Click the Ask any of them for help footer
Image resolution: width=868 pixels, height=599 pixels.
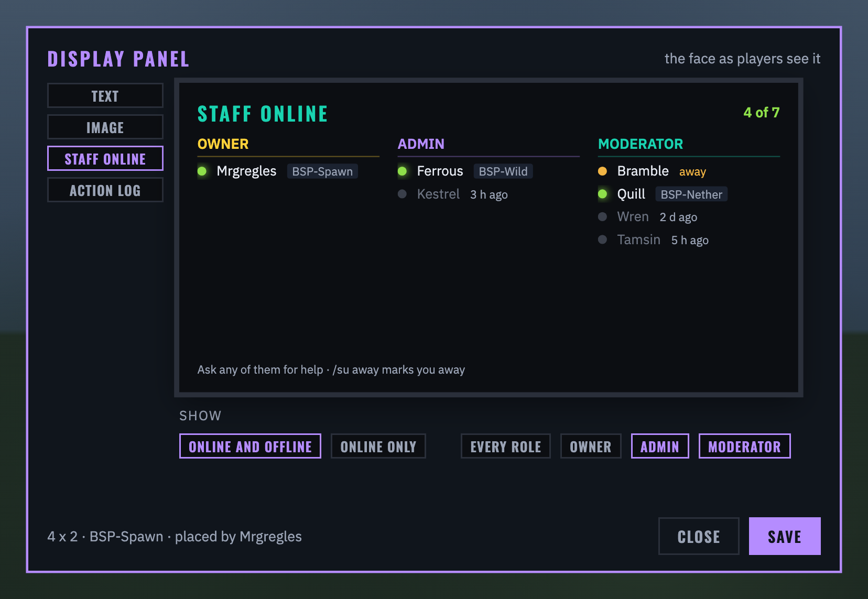coord(331,369)
